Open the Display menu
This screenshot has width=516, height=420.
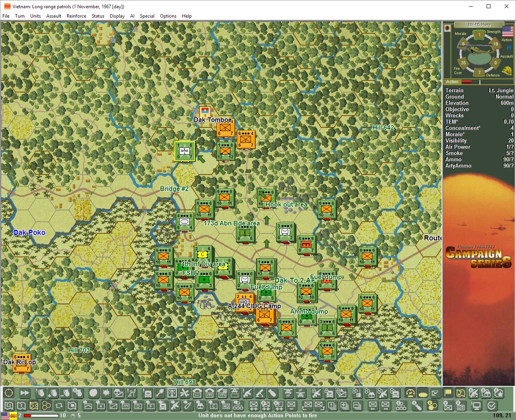point(117,16)
